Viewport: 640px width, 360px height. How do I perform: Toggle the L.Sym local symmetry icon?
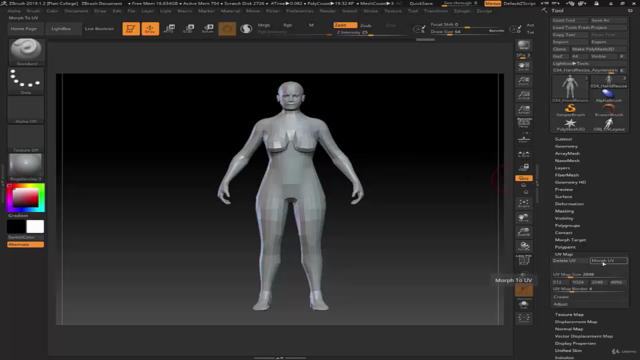(x=524, y=154)
